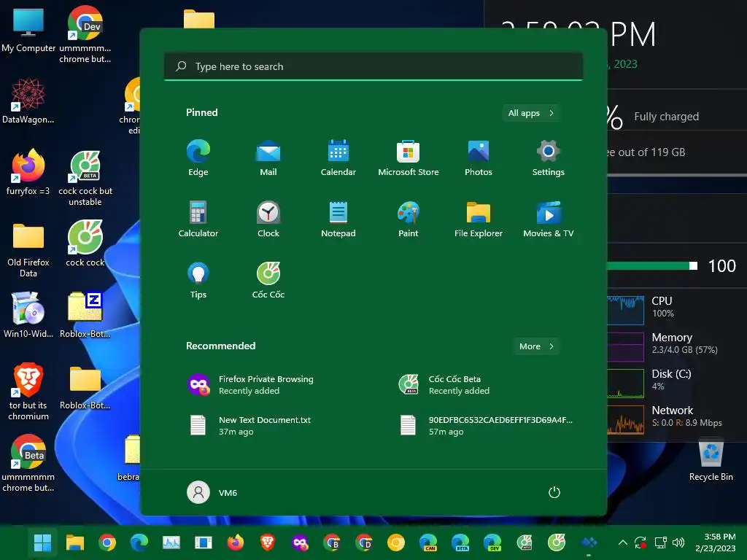This screenshot has width=747, height=560.
Task: Show hidden system tray icons
Action: tap(622, 542)
